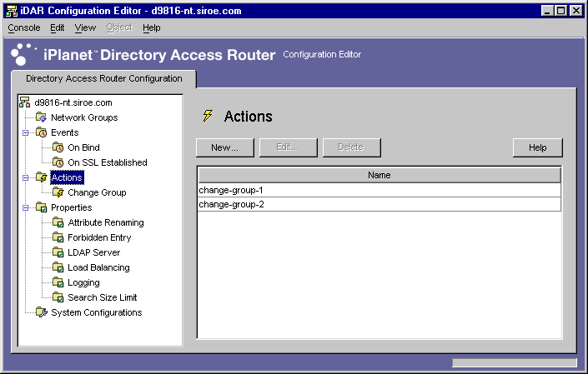This screenshot has height=374, width=588.
Task: Click the Help button in Actions panel
Action: [537, 147]
